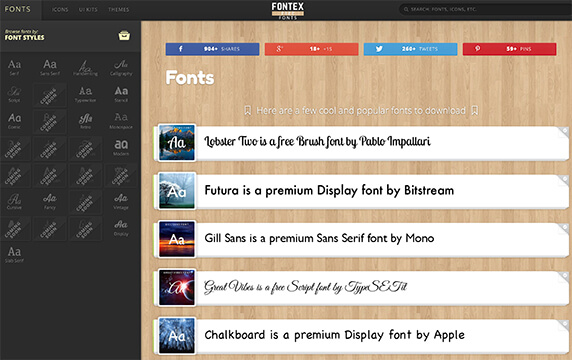The width and height of the screenshot is (572, 360).
Task: Select the Serif font style icon
Action: pyautogui.click(x=14, y=67)
